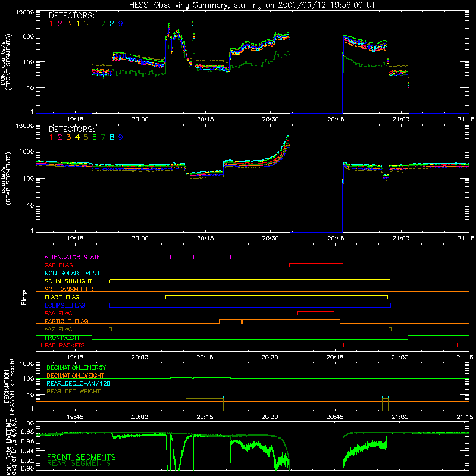Select the BAD_PACKETS flag label
The image size is (476, 476).
pos(65,345)
